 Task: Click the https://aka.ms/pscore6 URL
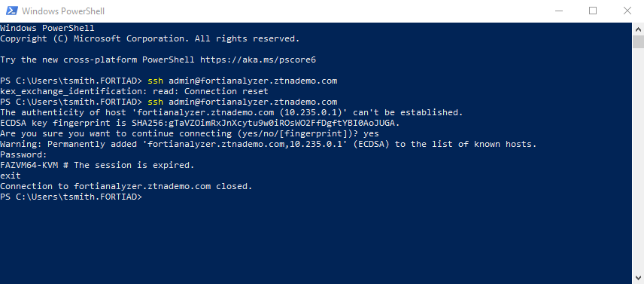point(258,60)
